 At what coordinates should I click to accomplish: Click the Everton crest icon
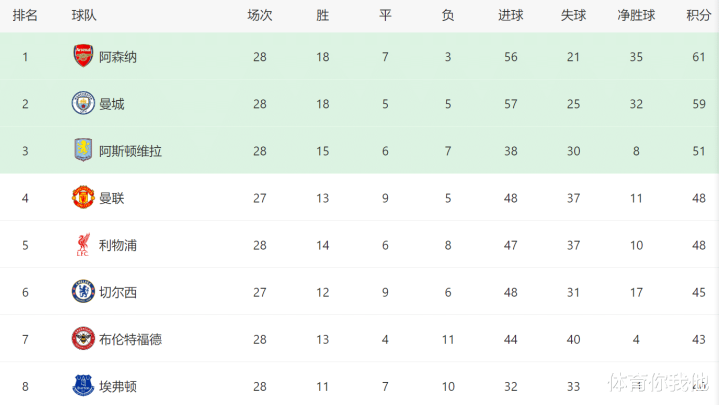[82, 385]
